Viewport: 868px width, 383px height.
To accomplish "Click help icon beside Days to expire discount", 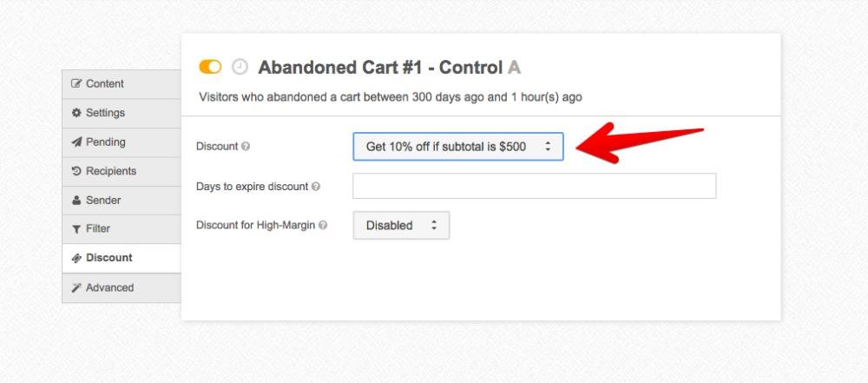I will (x=316, y=187).
